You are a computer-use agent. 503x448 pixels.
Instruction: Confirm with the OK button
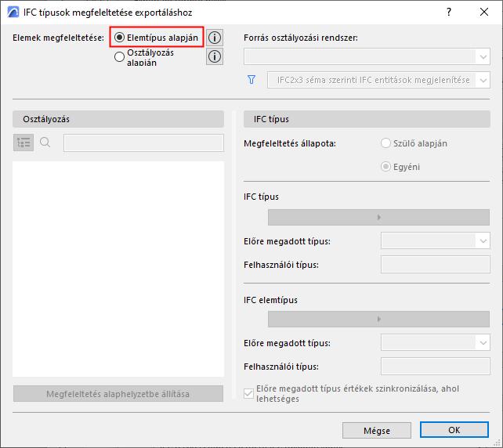pos(454,430)
